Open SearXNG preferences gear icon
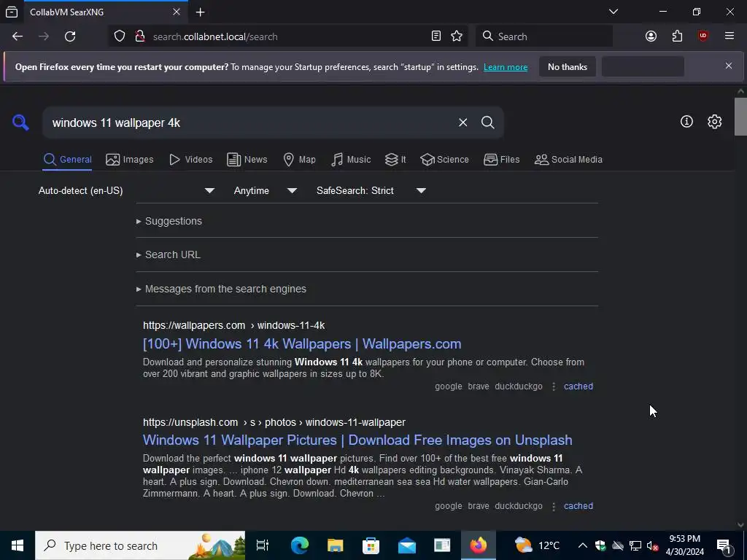 pyautogui.click(x=714, y=122)
